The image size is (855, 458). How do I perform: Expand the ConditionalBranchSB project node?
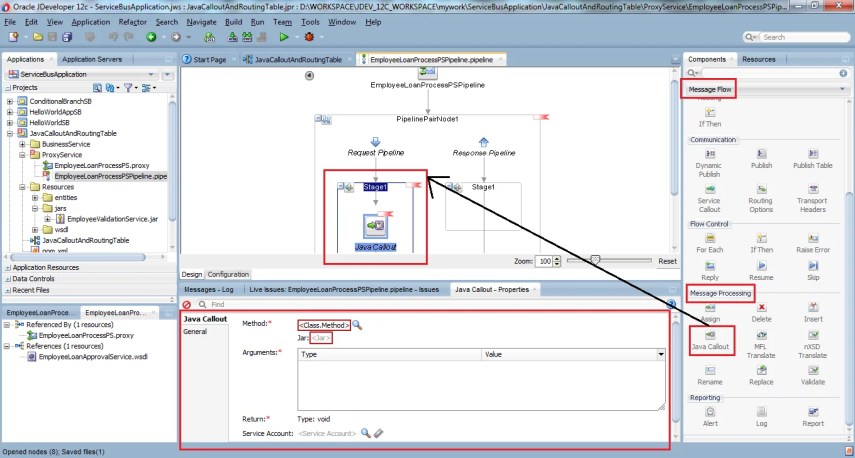(10, 101)
